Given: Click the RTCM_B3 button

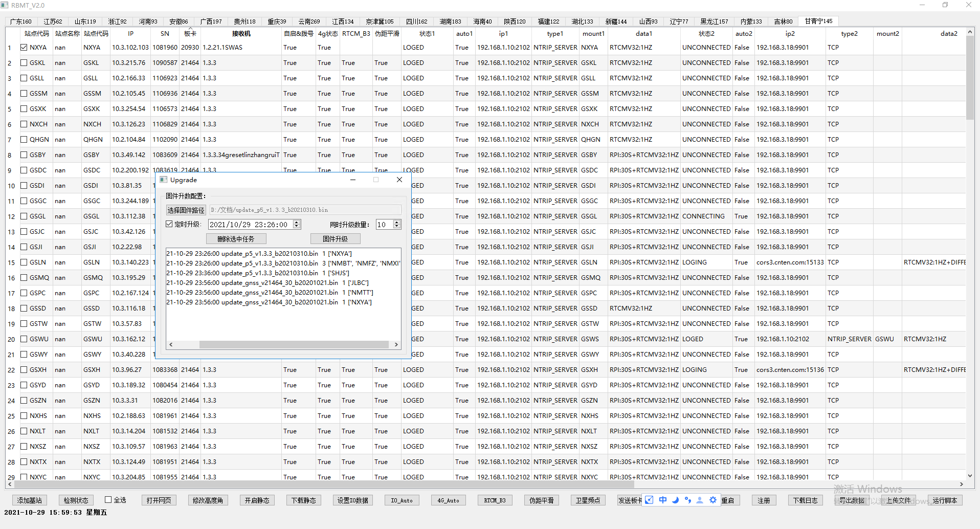Looking at the screenshot, I should (x=495, y=500).
